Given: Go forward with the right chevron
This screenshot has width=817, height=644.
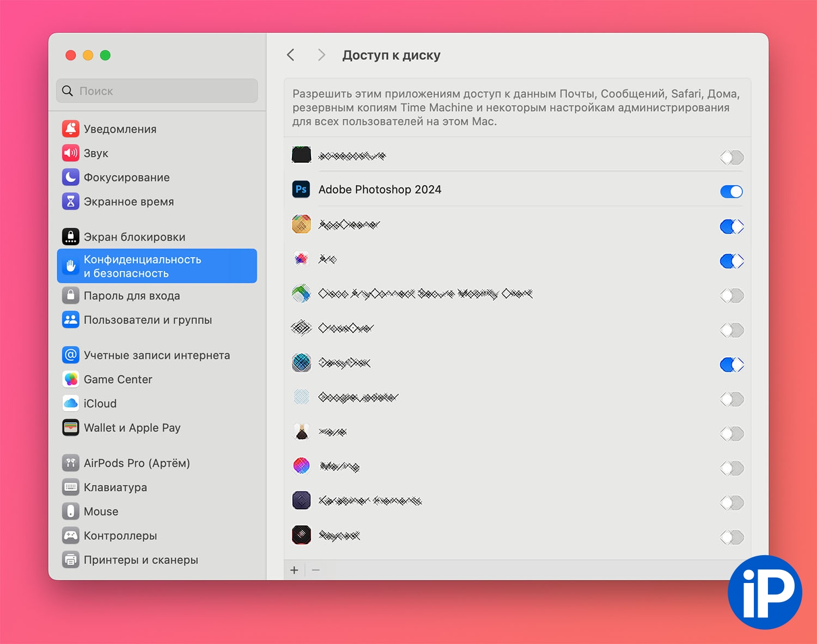Looking at the screenshot, I should (321, 55).
